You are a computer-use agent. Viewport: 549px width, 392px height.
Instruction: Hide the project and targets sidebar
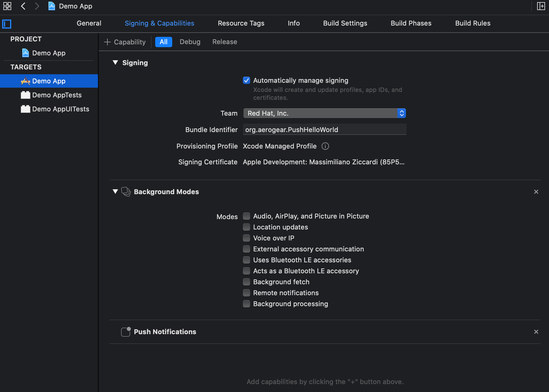pyautogui.click(x=7, y=24)
